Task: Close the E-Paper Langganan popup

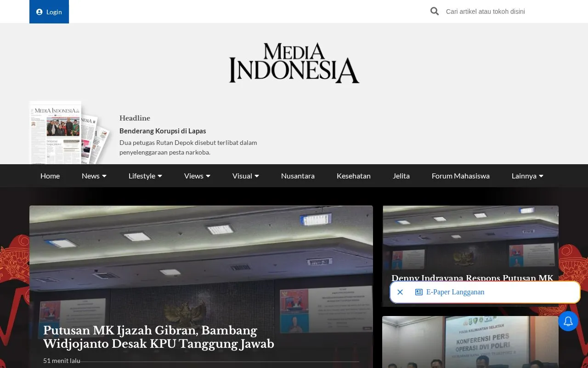Action: click(x=400, y=292)
